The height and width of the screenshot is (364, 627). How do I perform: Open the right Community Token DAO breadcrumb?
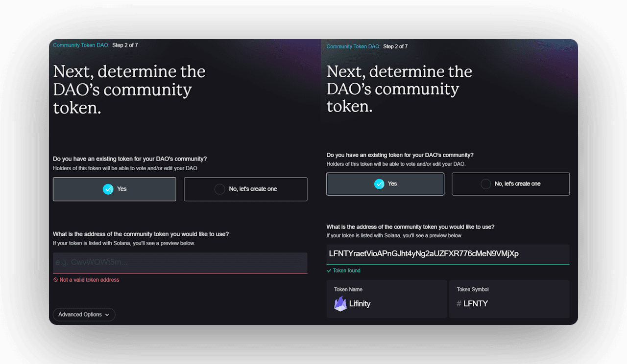coord(354,46)
